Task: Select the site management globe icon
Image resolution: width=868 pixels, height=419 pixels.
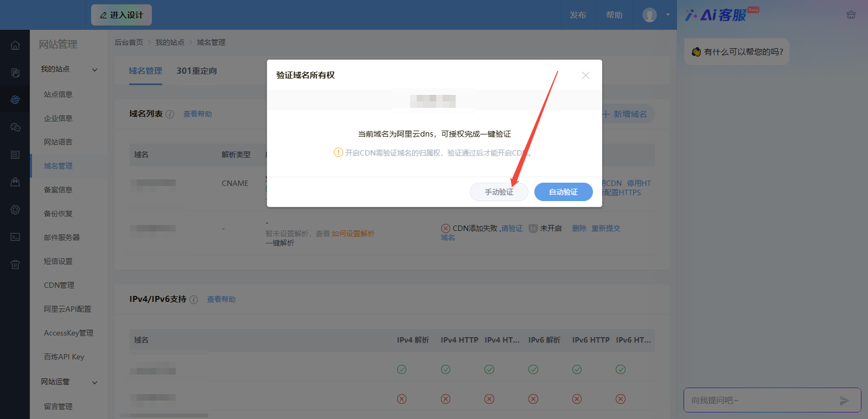Action: click(x=15, y=100)
